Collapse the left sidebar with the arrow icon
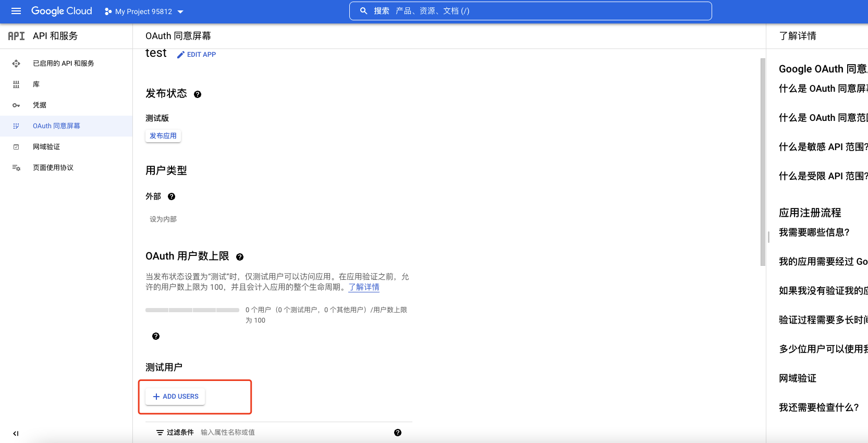868x443 pixels. coord(16,433)
